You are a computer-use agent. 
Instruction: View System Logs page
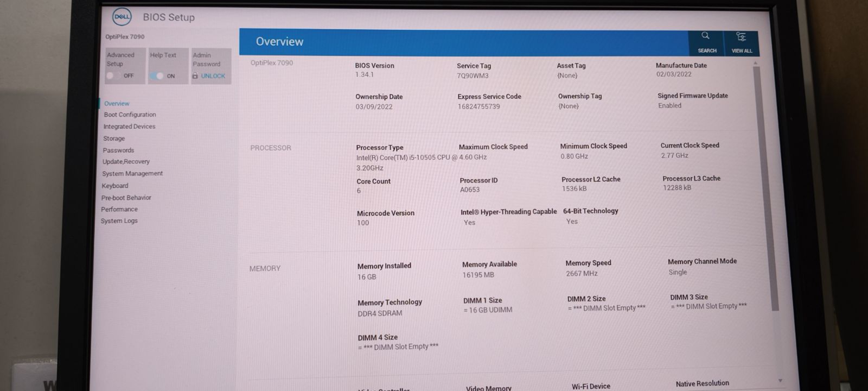[x=119, y=221]
